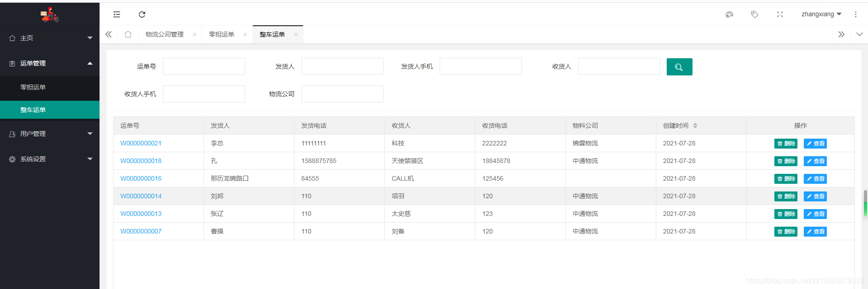
Task: View the W0000000014 row details
Action: click(815, 196)
